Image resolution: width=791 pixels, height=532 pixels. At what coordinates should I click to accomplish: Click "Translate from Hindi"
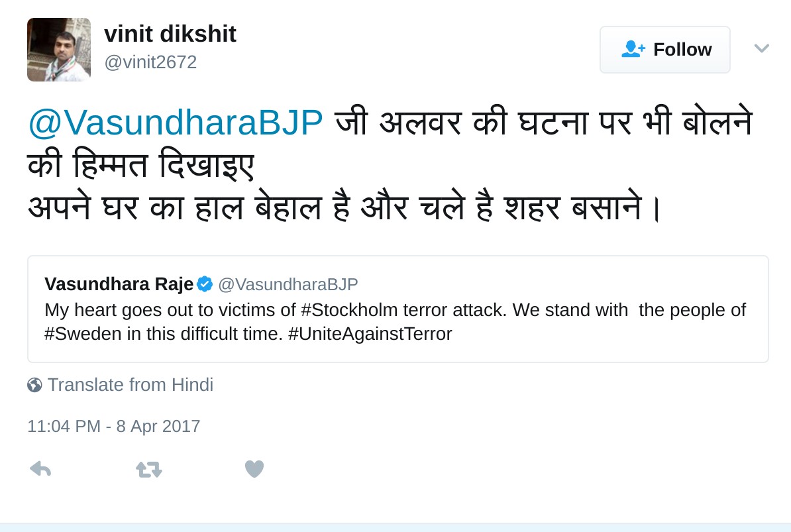[x=130, y=385]
